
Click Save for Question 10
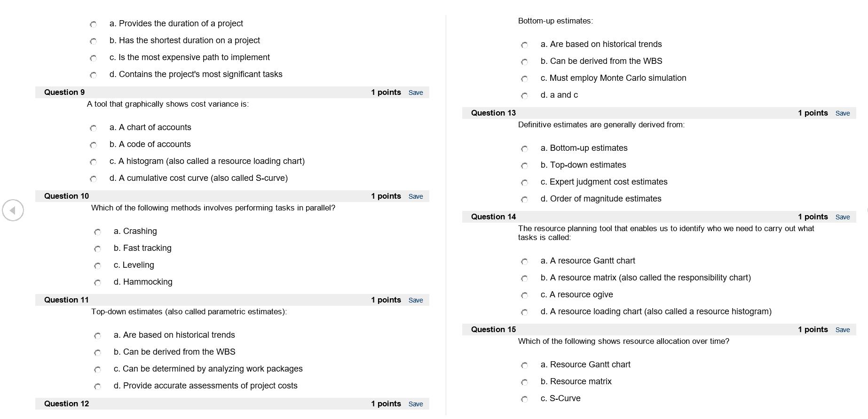point(416,196)
